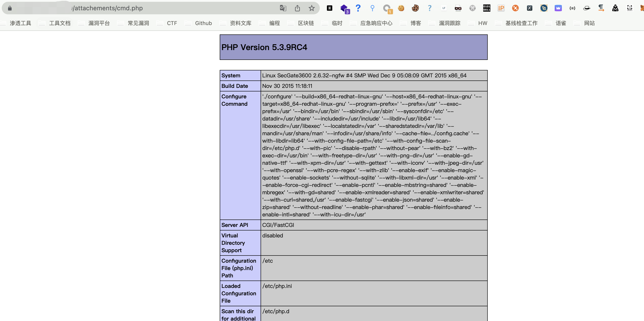Screen dimensions: 644x321
Task: Open the CTF bookmark folder
Action: point(172,23)
